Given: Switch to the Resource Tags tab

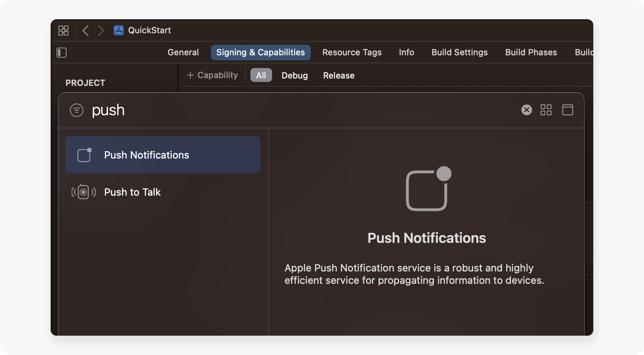Looking at the screenshot, I should pyautogui.click(x=352, y=53).
